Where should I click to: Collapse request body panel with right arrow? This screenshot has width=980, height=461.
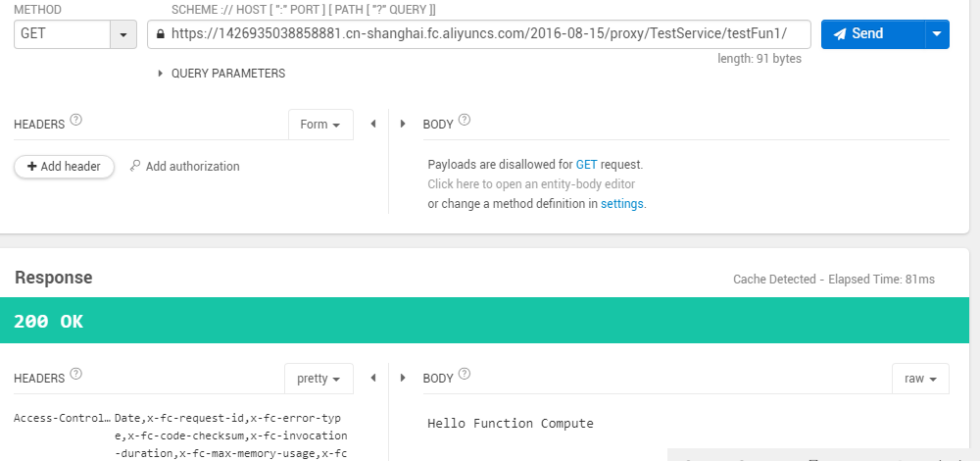402,125
